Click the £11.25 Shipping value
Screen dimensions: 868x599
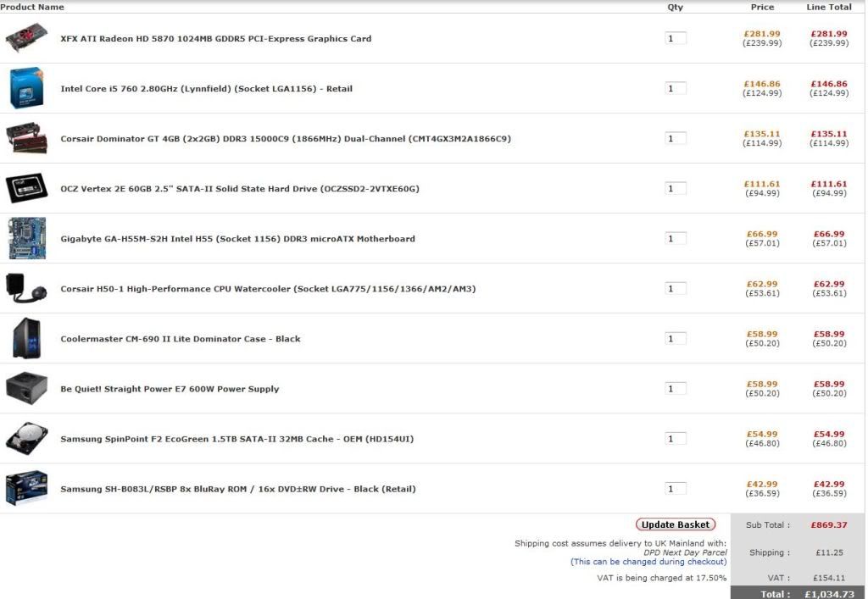click(x=829, y=552)
